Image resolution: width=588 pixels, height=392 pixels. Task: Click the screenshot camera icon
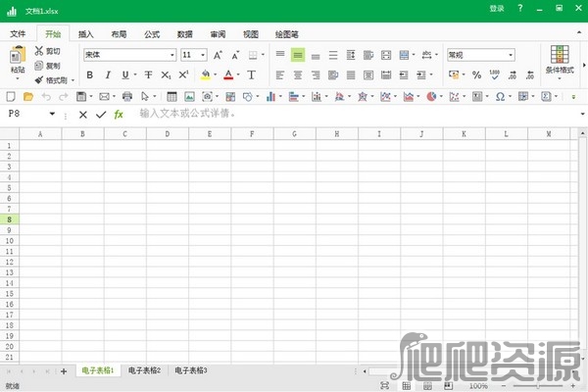point(207,97)
